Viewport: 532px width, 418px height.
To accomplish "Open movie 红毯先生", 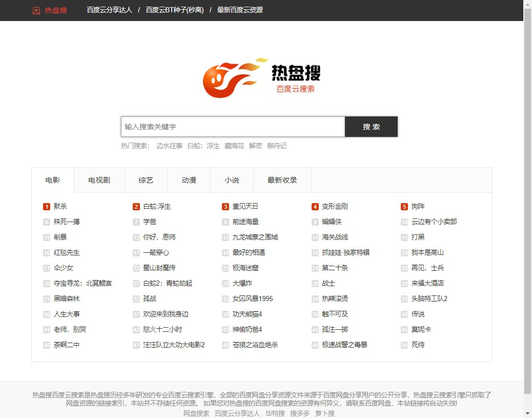I will click(x=67, y=252).
